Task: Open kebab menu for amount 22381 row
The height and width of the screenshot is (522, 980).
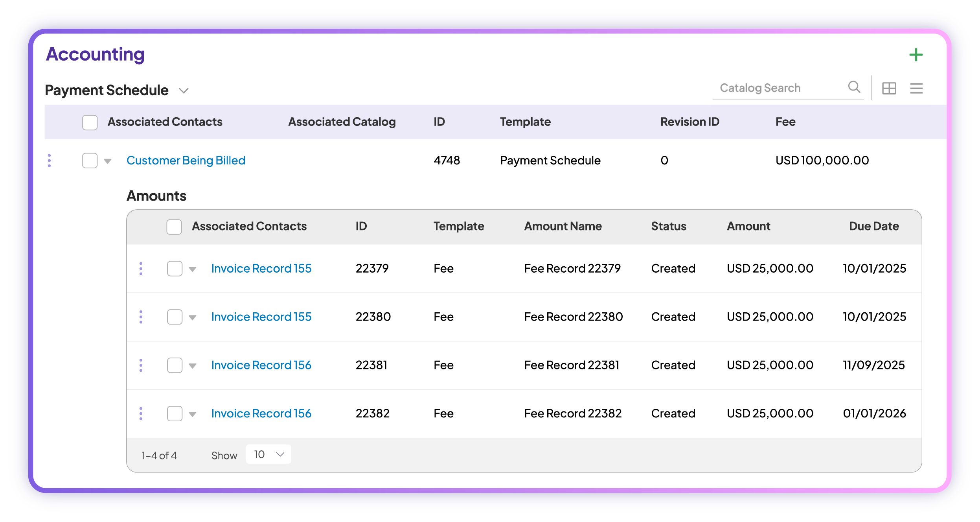Action: [x=141, y=365]
